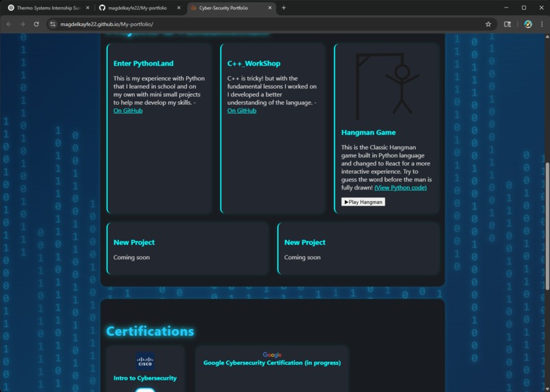Switch to the magdelkayfe22/My-portfolio GitHub tab
550x392 pixels.
pos(137,8)
